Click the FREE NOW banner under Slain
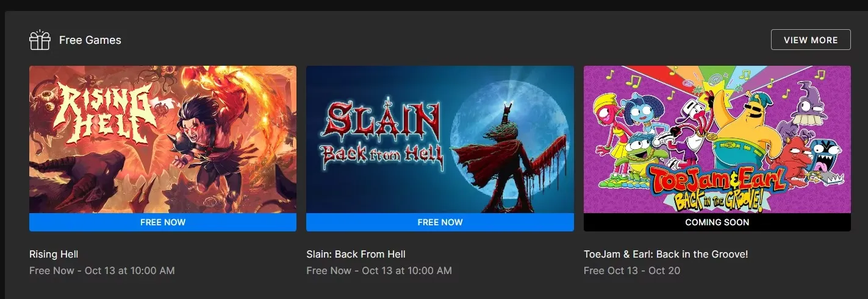Viewport: 868px width, 299px height. [440, 222]
